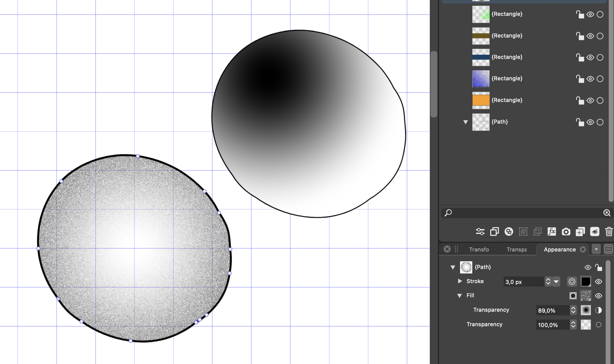
Task: Switch to the Transform tab
Action: (x=479, y=250)
